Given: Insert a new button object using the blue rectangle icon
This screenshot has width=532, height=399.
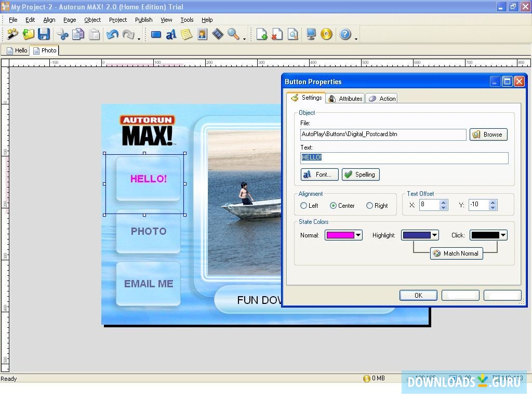Looking at the screenshot, I should click(x=156, y=34).
